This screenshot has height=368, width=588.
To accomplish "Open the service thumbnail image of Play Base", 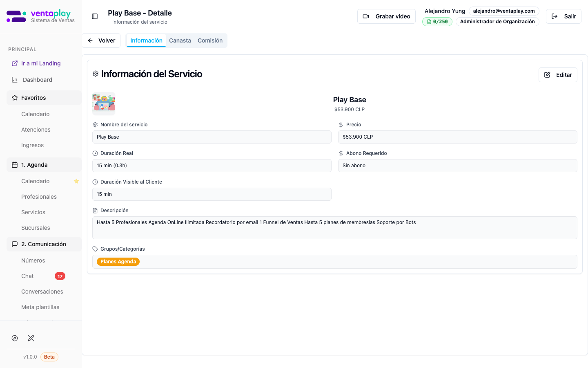I will (103, 103).
